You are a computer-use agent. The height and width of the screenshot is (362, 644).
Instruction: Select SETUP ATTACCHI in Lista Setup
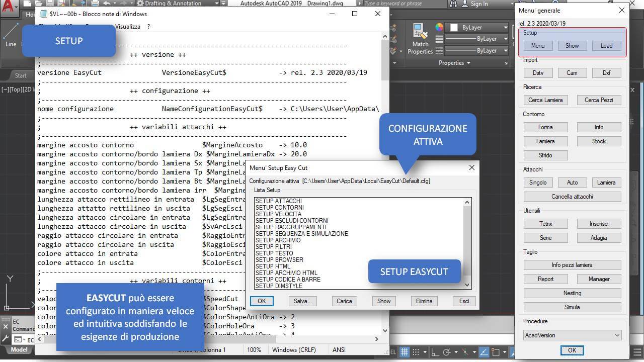pos(279,201)
